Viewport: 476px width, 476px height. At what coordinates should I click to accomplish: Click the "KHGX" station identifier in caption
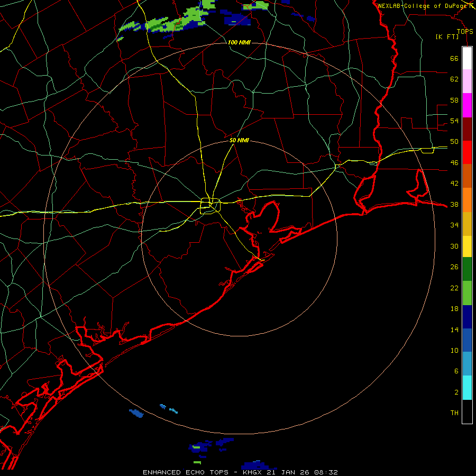coord(253,472)
